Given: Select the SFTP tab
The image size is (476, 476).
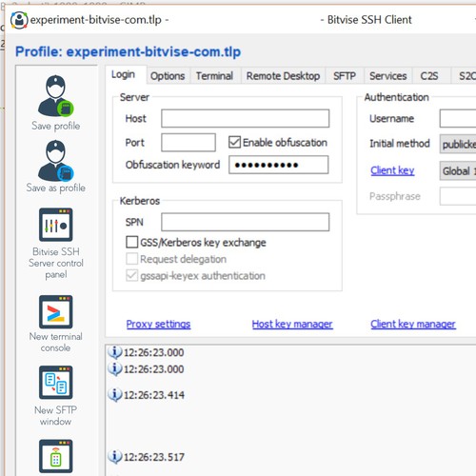Looking at the screenshot, I should pyautogui.click(x=345, y=76).
